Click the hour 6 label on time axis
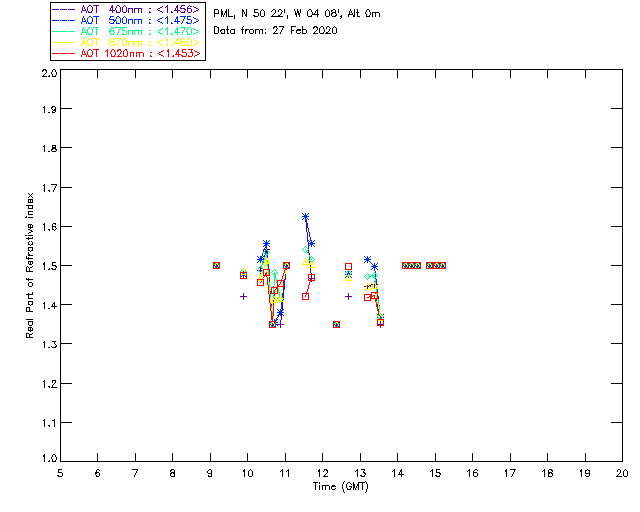640x512 pixels. (x=98, y=473)
